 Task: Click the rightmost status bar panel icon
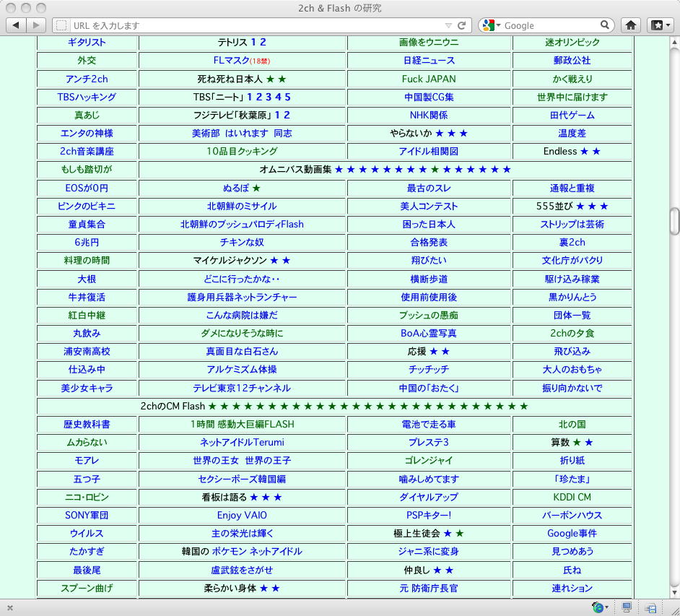(650, 608)
